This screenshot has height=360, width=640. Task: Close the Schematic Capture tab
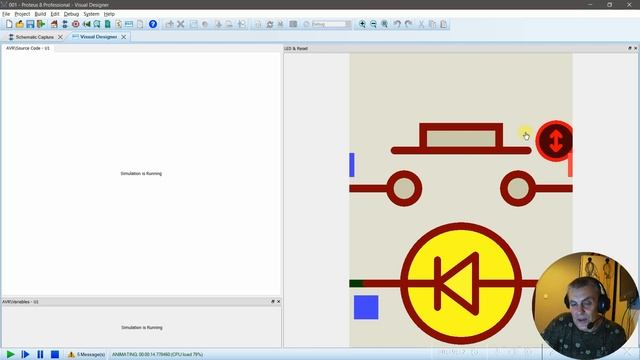click(60, 37)
